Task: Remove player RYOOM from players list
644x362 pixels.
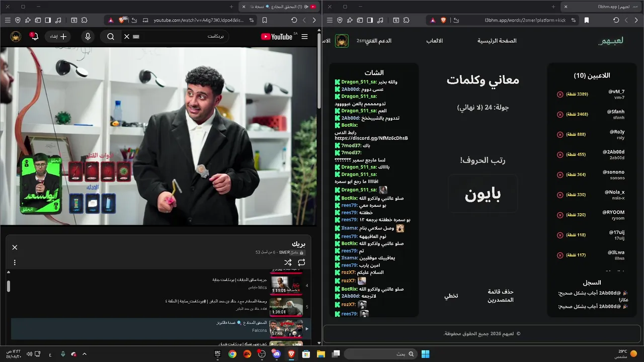Action: 560,215
